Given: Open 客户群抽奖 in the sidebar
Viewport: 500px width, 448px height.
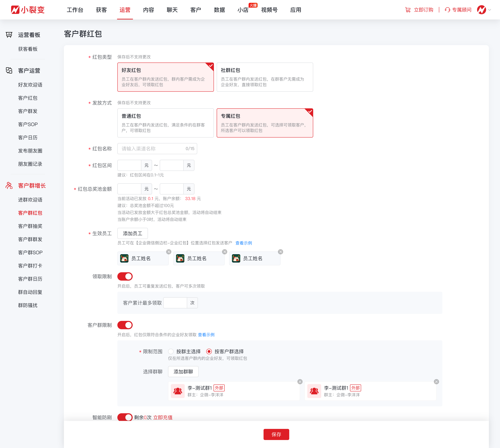Looking at the screenshot, I should click(30, 226).
